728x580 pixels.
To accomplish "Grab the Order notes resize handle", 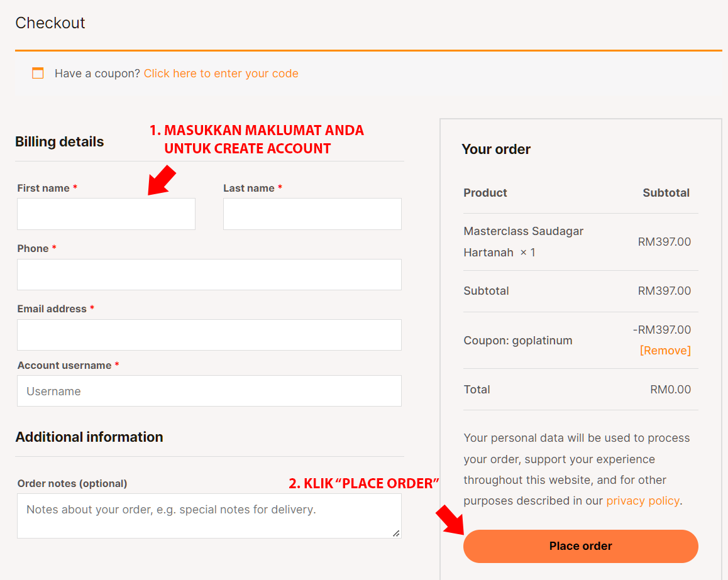I will point(396,533).
